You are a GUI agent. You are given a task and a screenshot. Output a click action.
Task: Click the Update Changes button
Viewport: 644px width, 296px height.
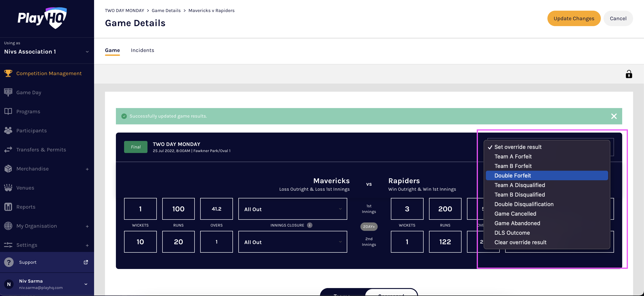click(574, 18)
